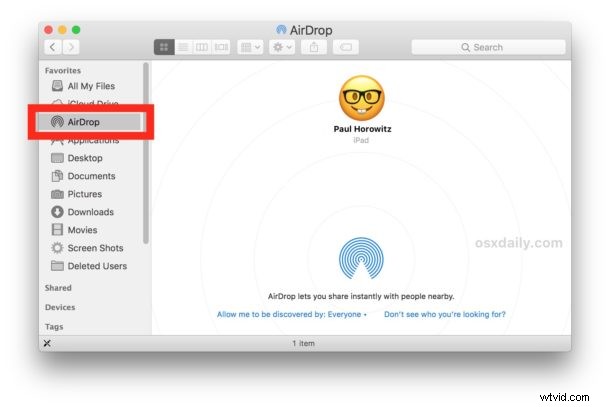Image resolution: width=610 pixels, height=407 pixels.
Task: Open 'Allow me to be discovered by' dropdown
Action: click(x=292, y=314)
